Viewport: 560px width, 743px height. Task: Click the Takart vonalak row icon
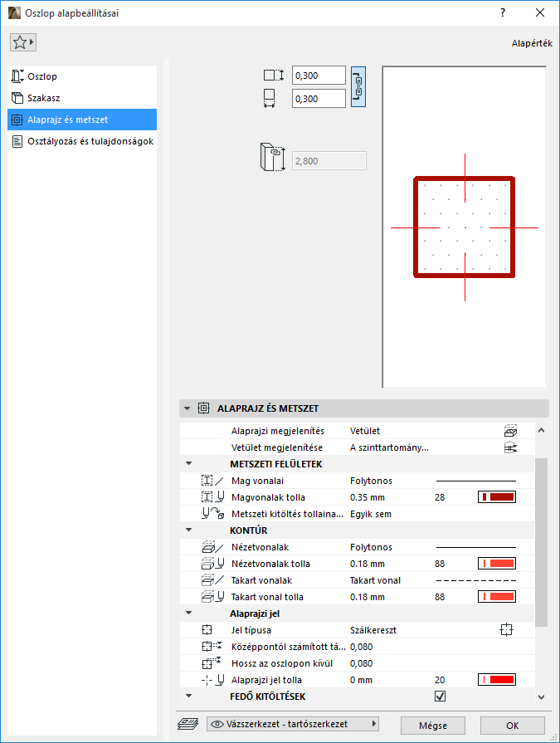coord(212,580)
